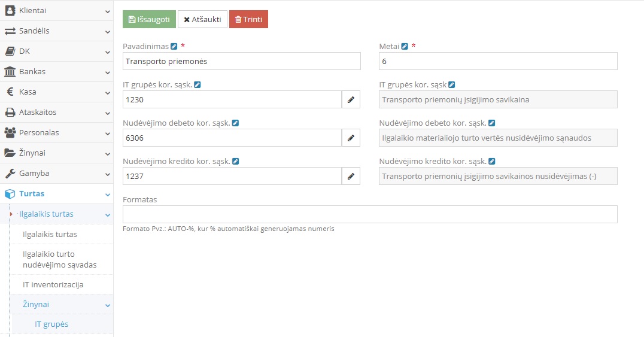Click the edit icon next to Metai label
The height and width of the screenshot is (337, 644).
[x=405, y=46]
